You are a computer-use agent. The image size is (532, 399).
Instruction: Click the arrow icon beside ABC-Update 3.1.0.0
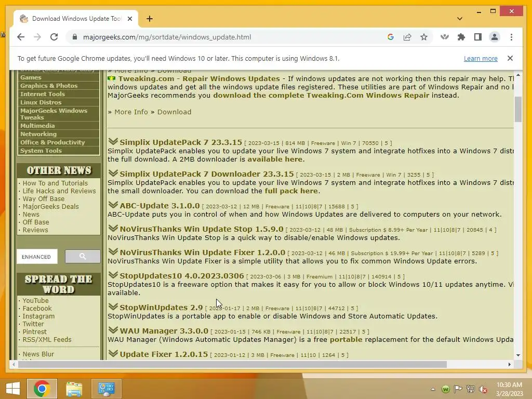click(x=113, y=205)
